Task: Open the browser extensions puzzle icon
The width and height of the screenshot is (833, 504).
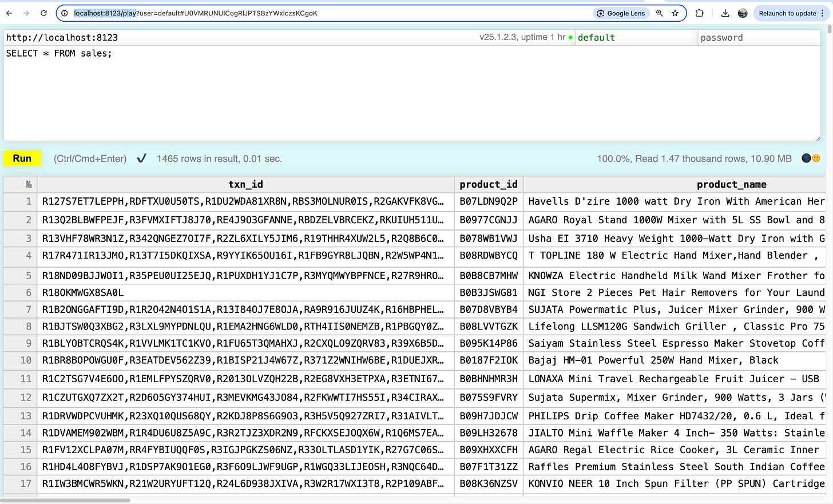Action: click(699, 13)
